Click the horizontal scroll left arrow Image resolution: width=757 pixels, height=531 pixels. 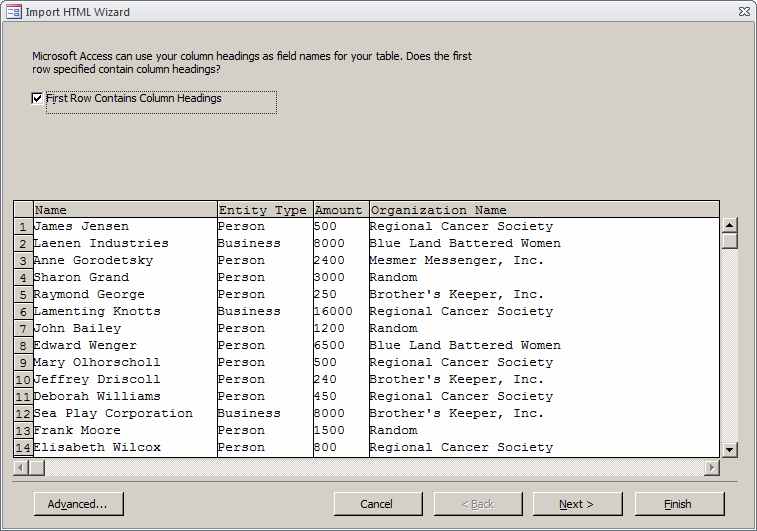[21, 467]
